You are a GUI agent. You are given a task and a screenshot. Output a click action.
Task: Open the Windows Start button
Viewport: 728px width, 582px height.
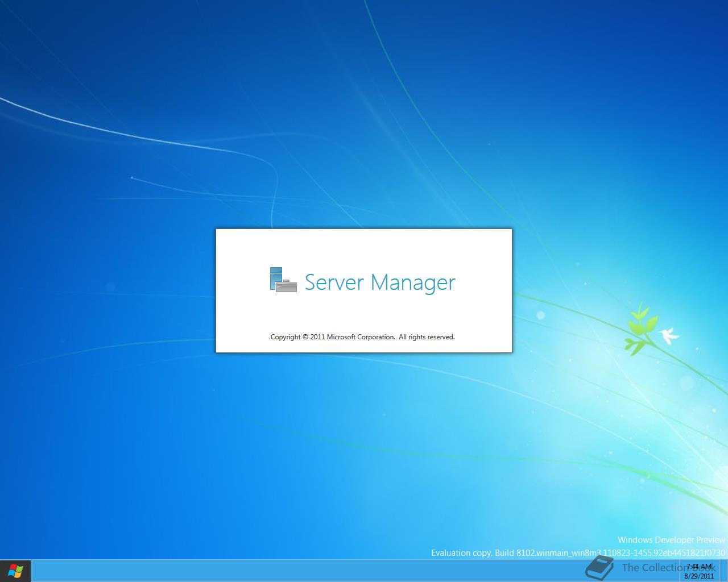pyautogui.click(x=15, y=571)
